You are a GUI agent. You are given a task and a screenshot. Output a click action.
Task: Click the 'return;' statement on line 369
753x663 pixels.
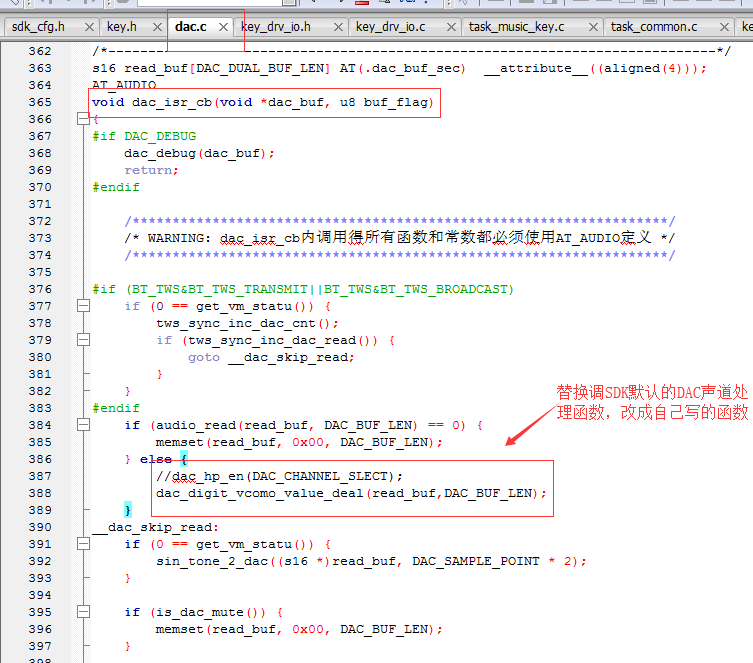pyautogui.click(x=151, y=170)
